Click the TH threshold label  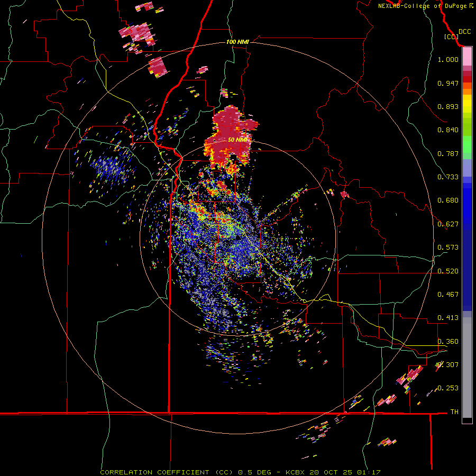pos(454,412)
